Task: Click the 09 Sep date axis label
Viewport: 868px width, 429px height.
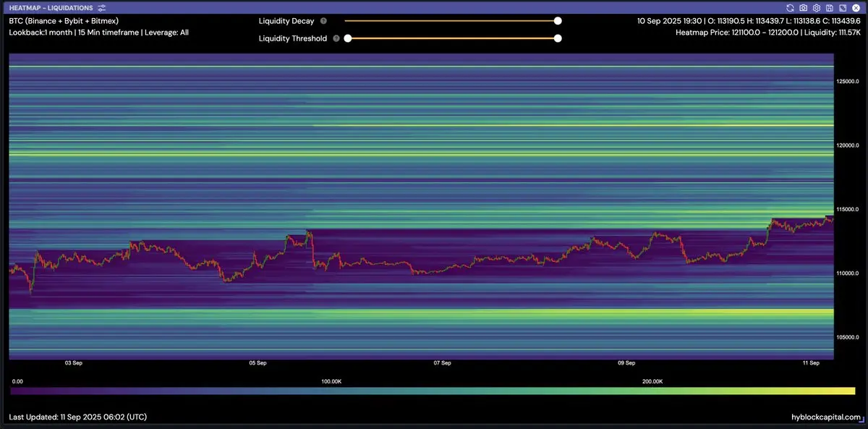Action: (x=626, y=362)
